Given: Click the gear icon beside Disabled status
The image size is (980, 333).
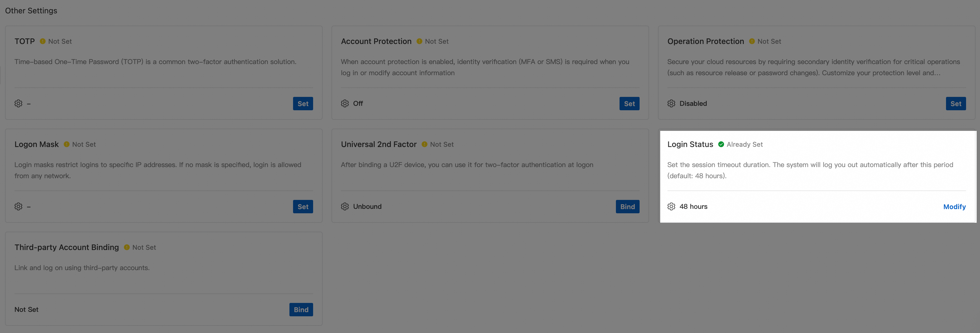Looking at the screenshot, I should click(671, 103).
